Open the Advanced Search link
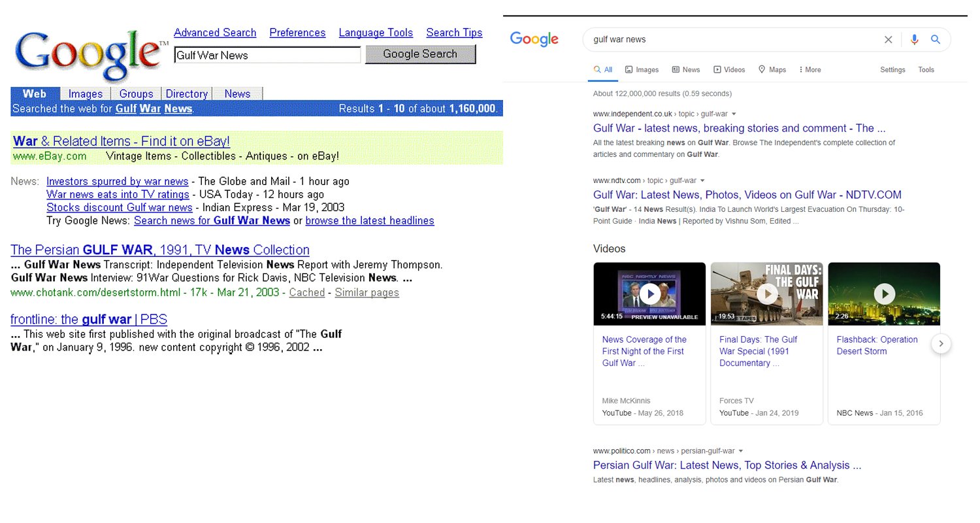The height and width of the screenshot is (523, 980). [215, 33]
